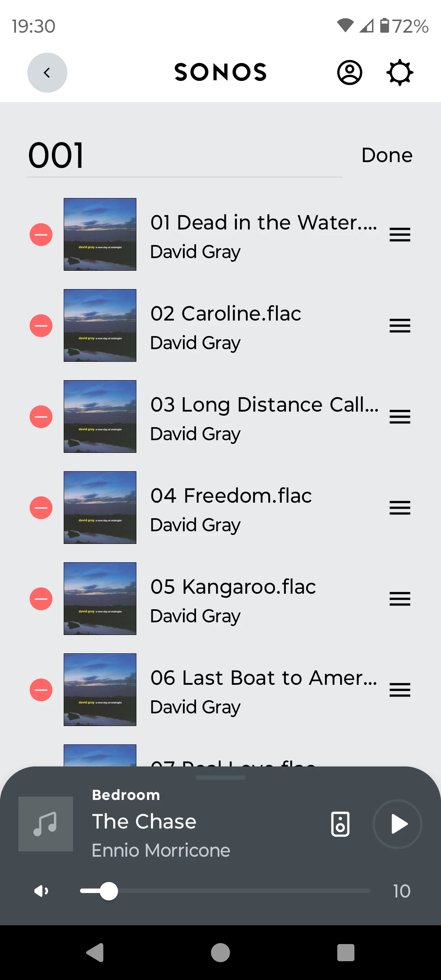The height and width of the screenshot is (980, 441).
Task: Play The Chase in Bedroom
Action: 397,824
